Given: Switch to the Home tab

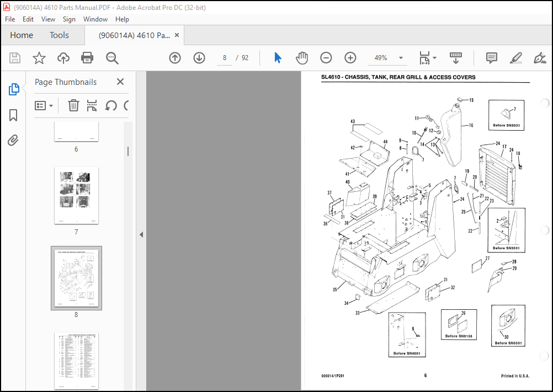Looking at the screenshot, I should tap(22, 35).
